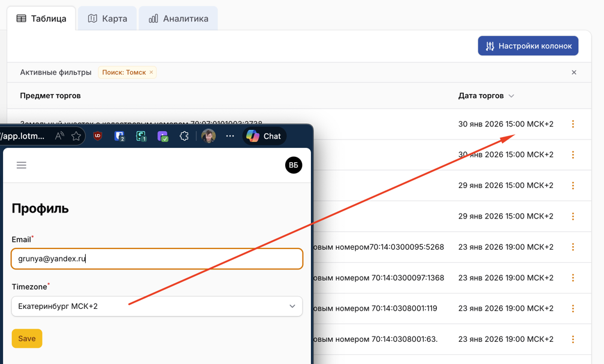Image resolution: width=604 pixels, height=364 pixels.
Task: Open the browser three-dot settings menu
Action: pos(230,136)
